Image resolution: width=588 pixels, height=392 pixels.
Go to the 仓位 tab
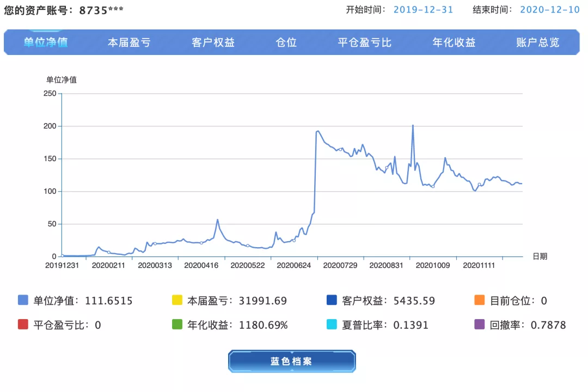pos(286,42)
